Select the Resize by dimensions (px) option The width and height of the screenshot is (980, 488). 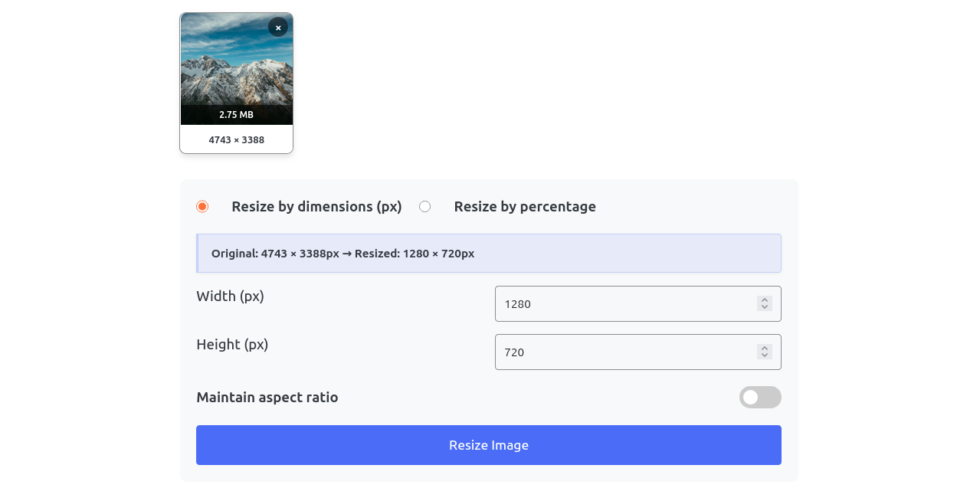click(x=202, y=206)
